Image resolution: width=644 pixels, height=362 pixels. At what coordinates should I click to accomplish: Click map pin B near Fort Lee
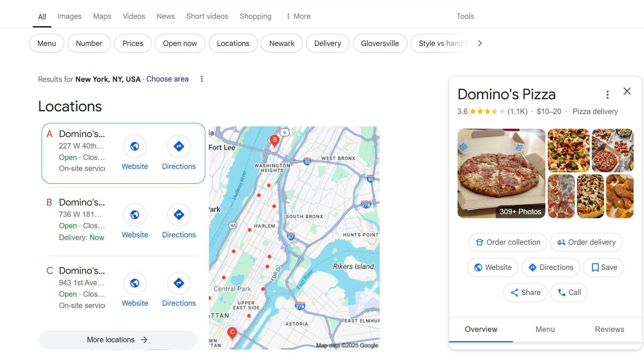coord(275,141)
